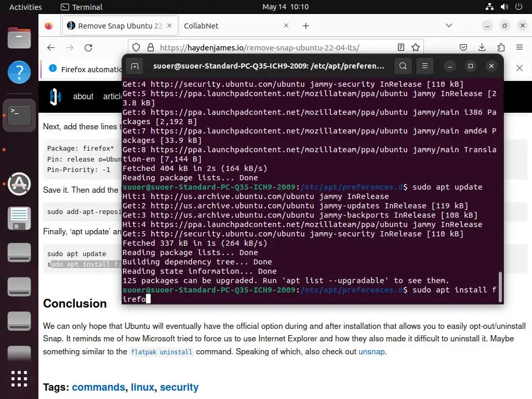Dismiss the Firefox notification bar
The width and height of the screenshot is (532, 399).
point(520,68)
